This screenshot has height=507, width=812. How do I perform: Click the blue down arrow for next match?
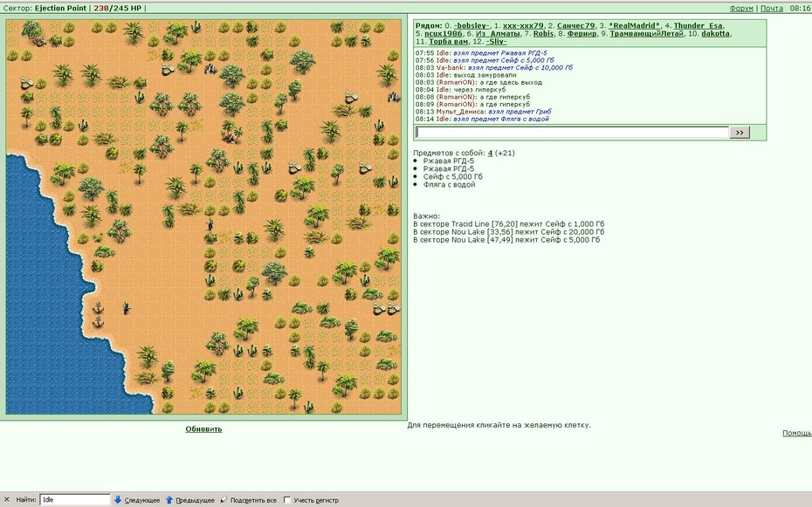pyautogui.click(x=118, y=500)
